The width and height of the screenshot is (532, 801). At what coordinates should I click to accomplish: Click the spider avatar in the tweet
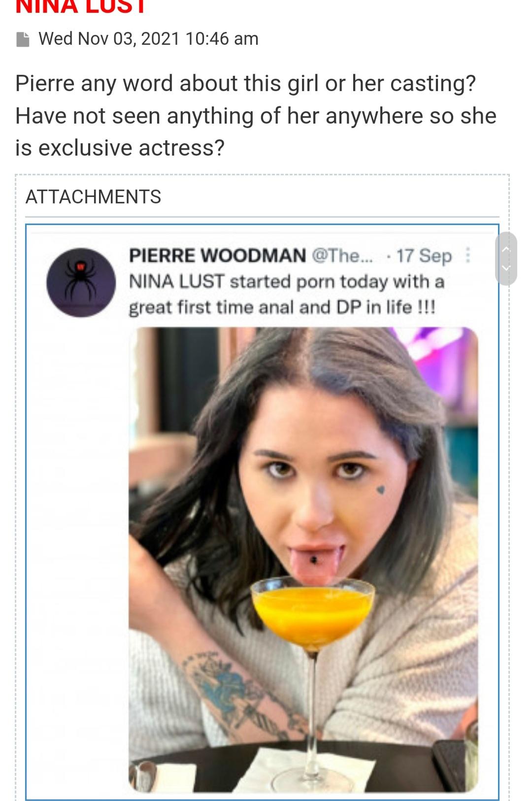(x=81, y=282)
